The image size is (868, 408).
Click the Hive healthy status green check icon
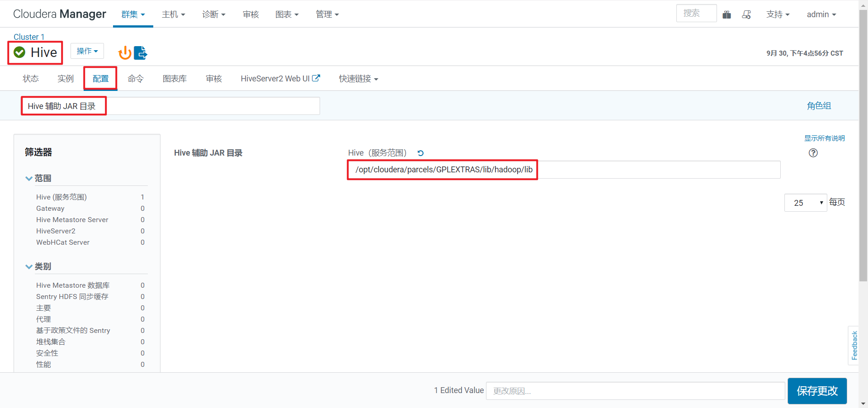19,52
